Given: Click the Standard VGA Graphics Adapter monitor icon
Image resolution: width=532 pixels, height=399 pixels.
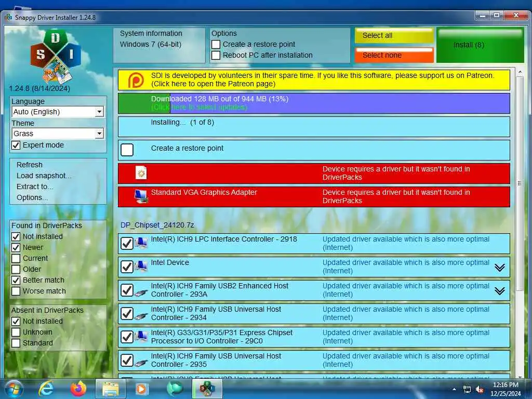Looking at the screenshot, I should [x=141, y=196].
